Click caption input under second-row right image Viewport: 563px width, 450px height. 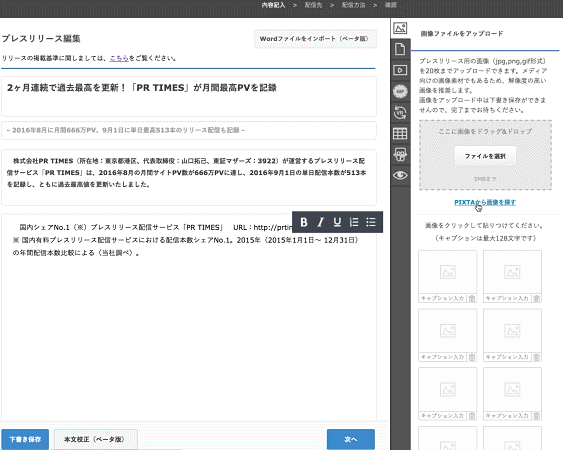point(507,357)
